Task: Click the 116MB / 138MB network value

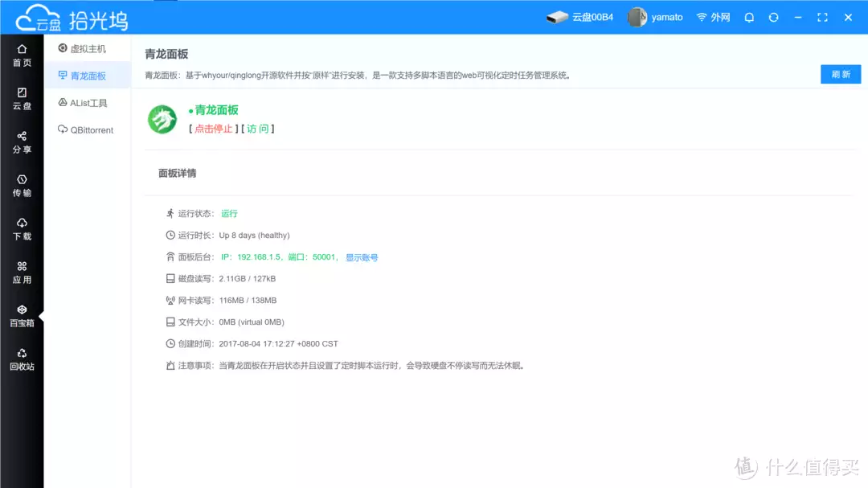Action: (248, 300)
